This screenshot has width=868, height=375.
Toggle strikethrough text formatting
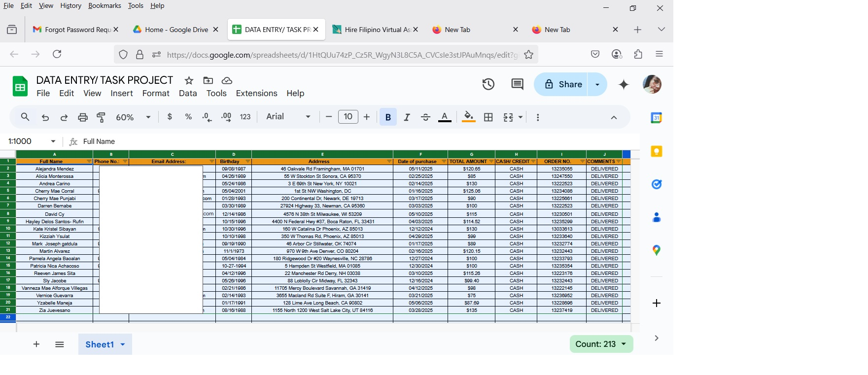426,117
